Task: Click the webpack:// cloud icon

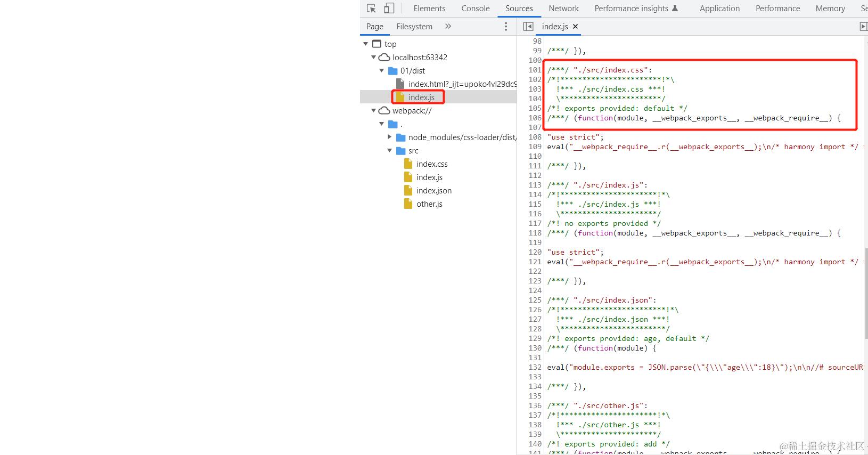Action: (x=384, y=110)
